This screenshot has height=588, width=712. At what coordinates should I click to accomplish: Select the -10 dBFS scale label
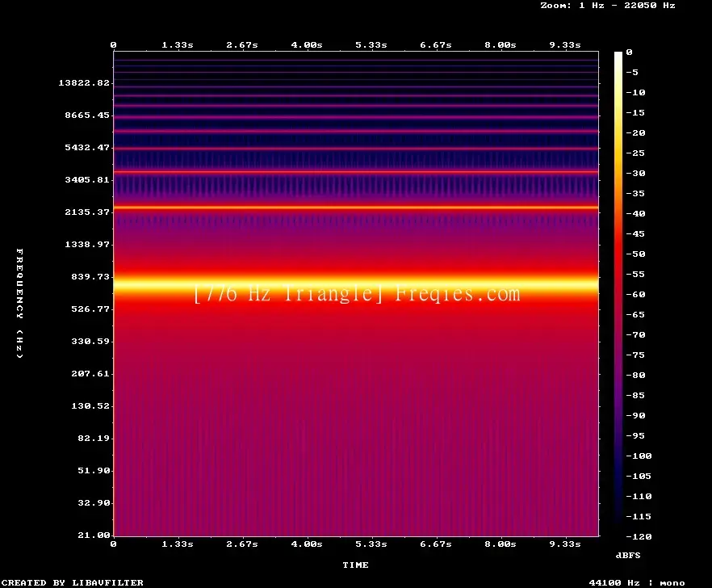(635, 92)
